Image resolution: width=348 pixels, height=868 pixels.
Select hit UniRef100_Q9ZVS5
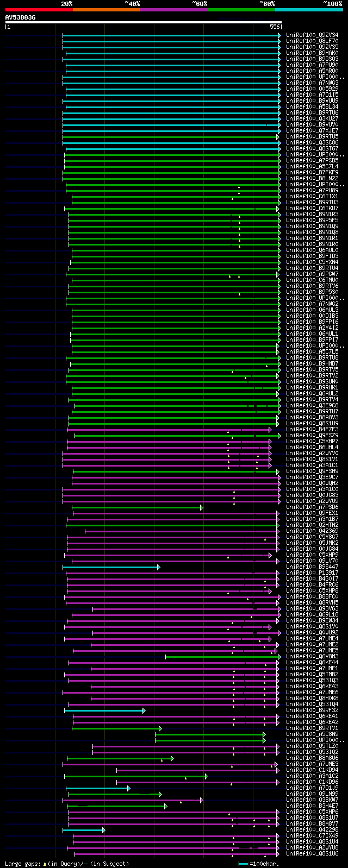click(312, 47)
